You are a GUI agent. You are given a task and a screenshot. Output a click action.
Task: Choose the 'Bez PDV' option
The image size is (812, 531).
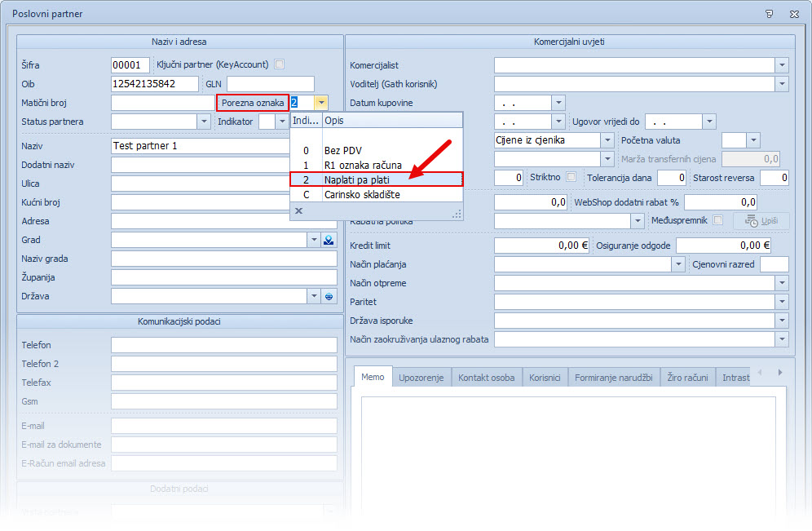[342, 151]
